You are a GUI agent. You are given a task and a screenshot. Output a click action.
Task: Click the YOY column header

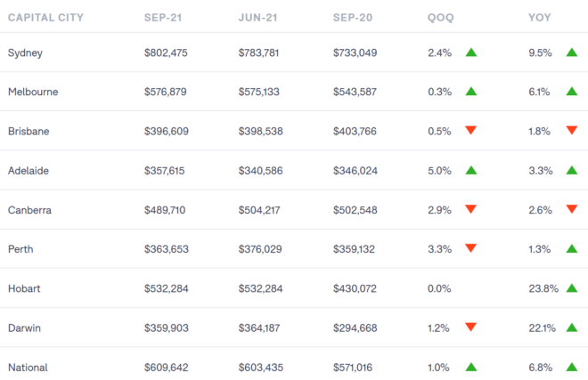pos(539,17)
